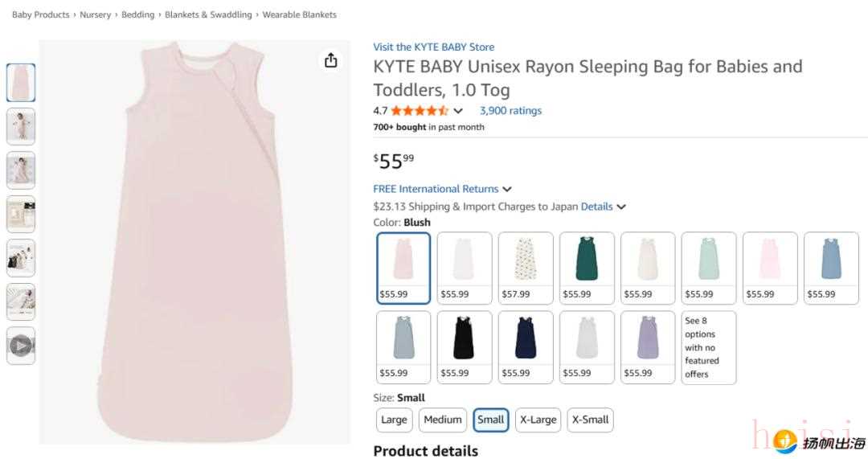Select the first pink sleeping bag thumbnail

(x=21, y=83)
